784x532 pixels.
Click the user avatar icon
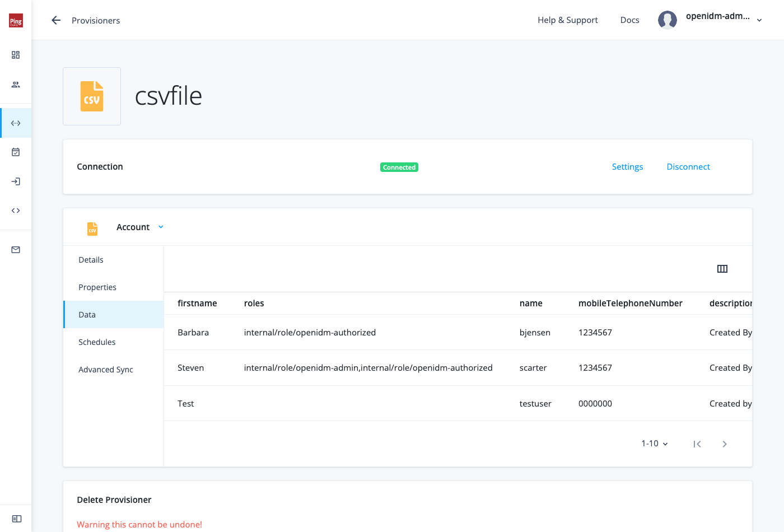point(668,20)
